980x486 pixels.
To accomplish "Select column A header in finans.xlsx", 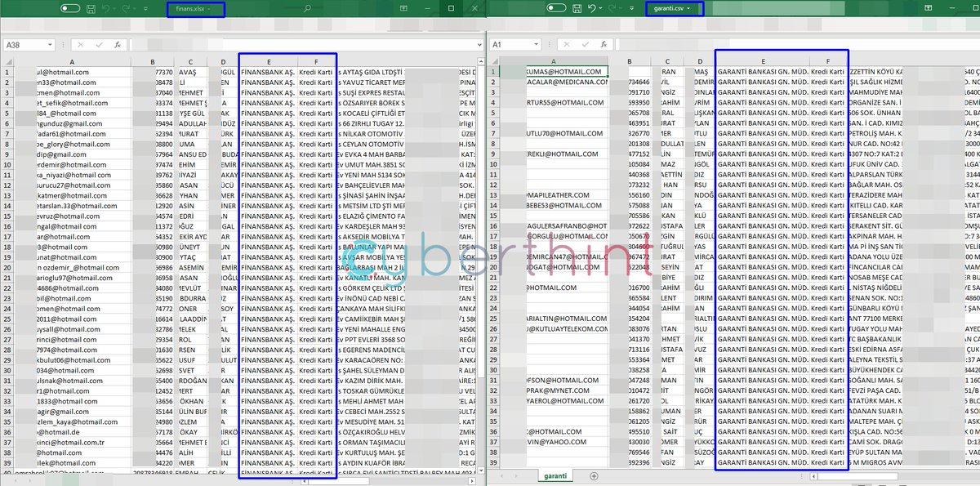I will click(72, 61).
